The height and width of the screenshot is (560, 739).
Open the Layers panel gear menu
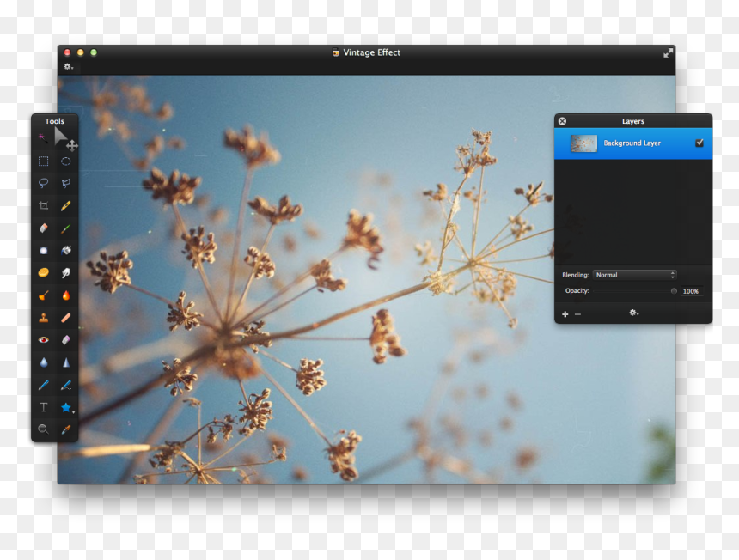(x=634, y=313)
